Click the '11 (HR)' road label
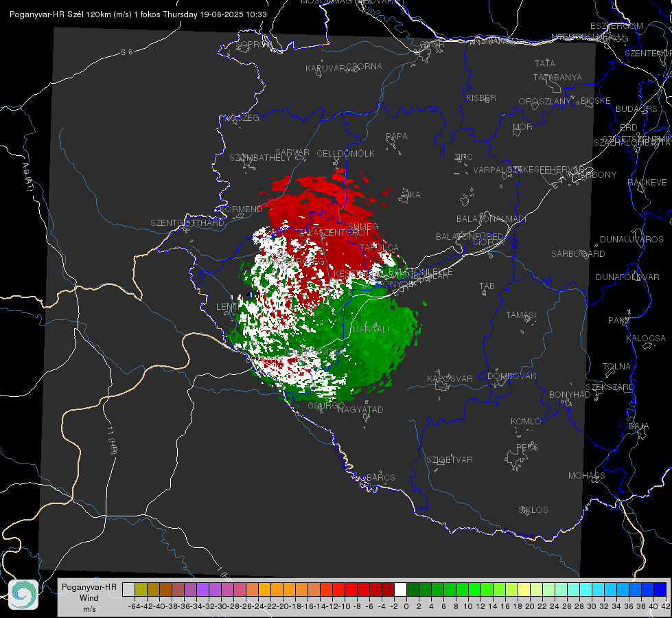Viewport: 672px width, 618px height. (113, 440)
